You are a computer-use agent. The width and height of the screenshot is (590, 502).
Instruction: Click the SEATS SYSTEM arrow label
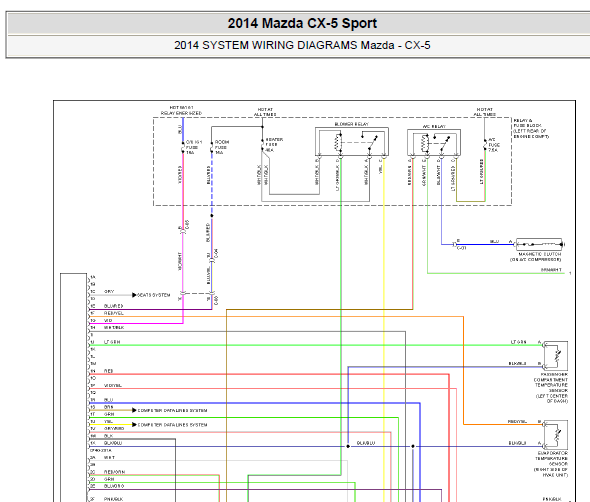154,295
